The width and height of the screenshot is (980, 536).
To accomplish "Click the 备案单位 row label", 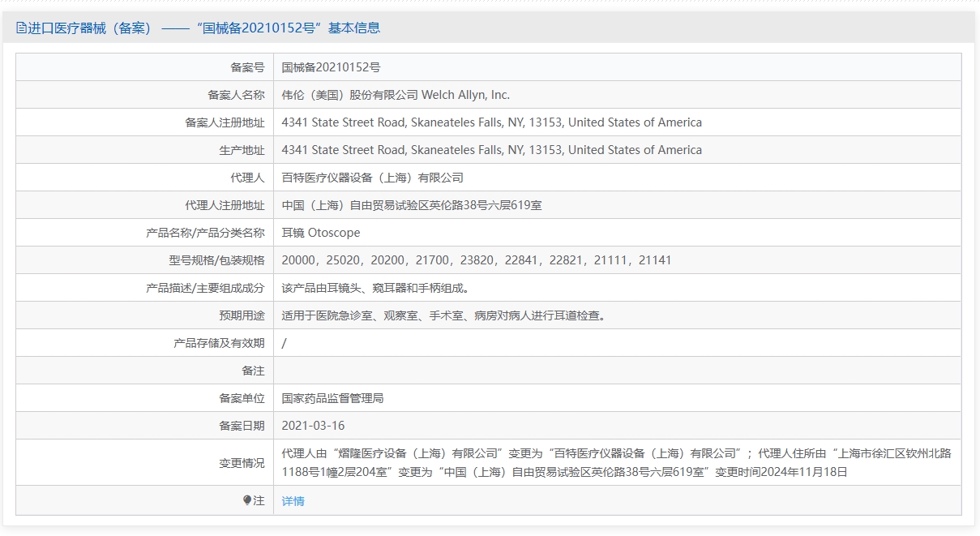I will tap(242, 398).
